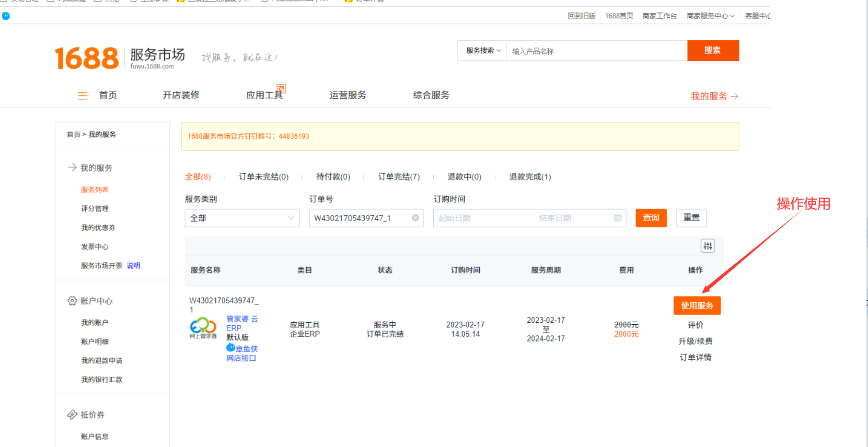Click the 回到旧版 link at top
The height and width of the screenshot is (447, 868).
(582, 16)
